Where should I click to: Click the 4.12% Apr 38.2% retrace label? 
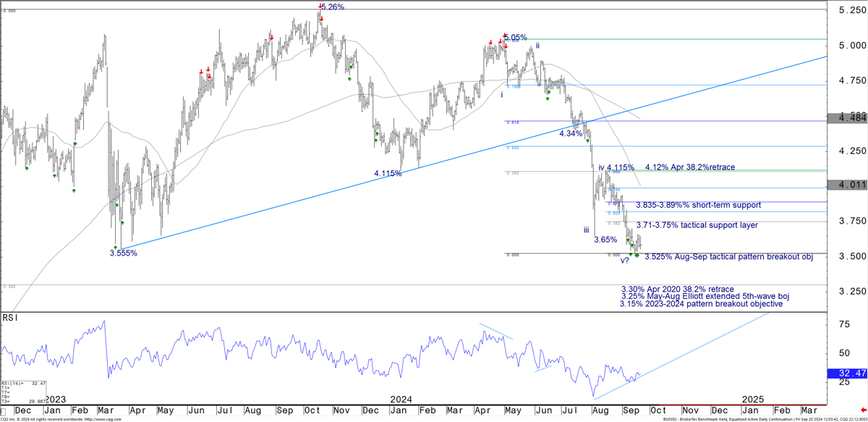[x=690, y=167]
